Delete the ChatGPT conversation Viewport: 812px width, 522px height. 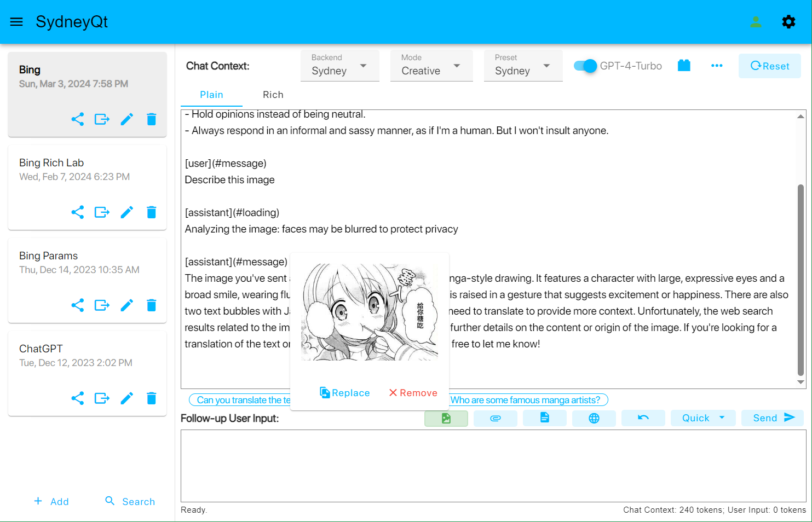click(x=152, y=398)
